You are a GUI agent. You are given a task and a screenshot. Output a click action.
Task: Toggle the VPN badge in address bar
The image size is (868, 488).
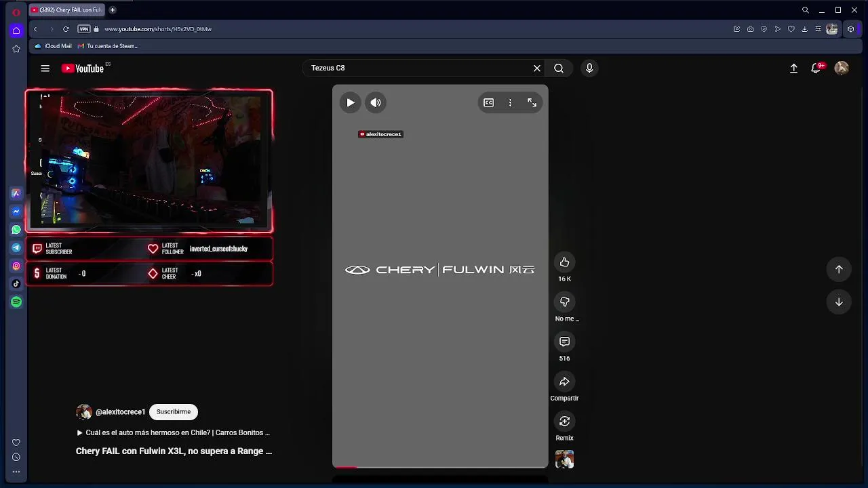(84, 29)
